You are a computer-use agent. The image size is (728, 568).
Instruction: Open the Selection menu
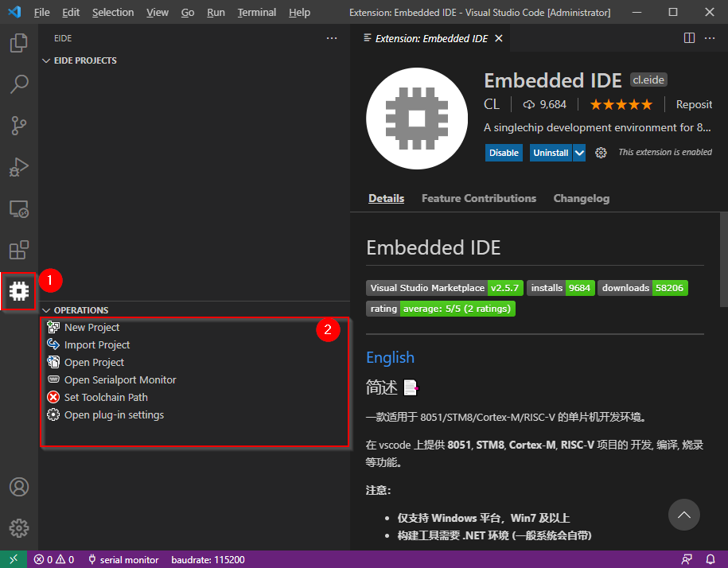point(113,13)
